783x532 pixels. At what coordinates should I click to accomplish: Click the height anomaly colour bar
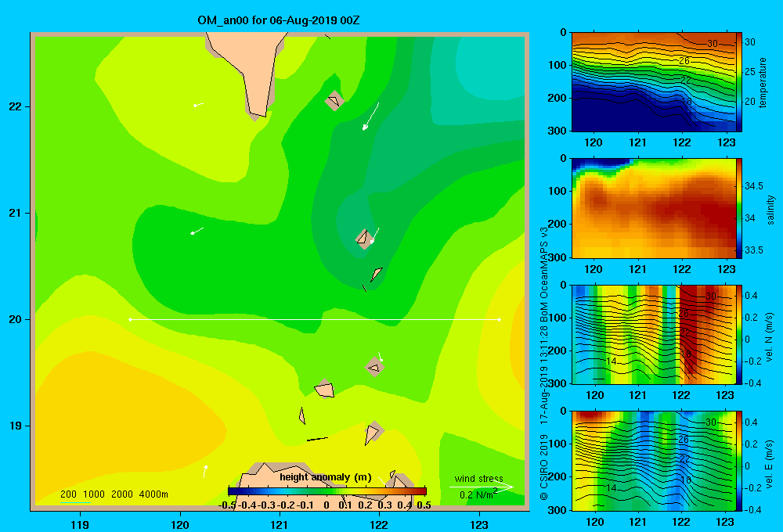pyautogui.click(x=327, y=491)
